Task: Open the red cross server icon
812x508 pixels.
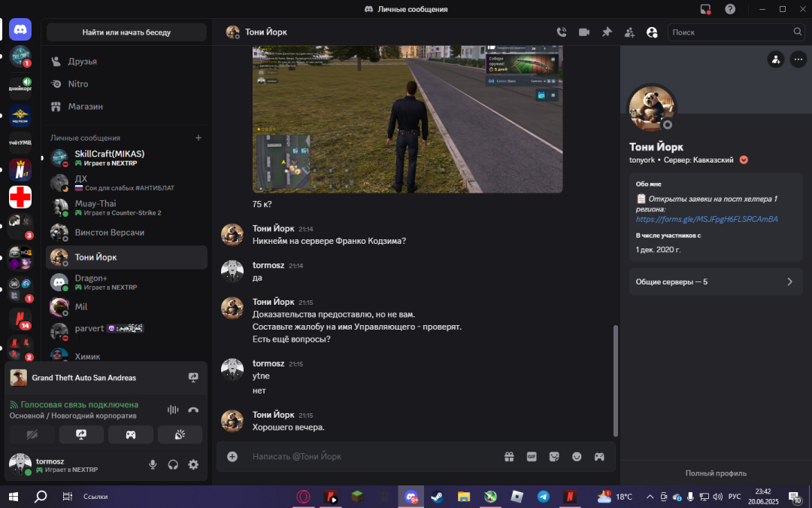Action: click(x=20, y=197)
